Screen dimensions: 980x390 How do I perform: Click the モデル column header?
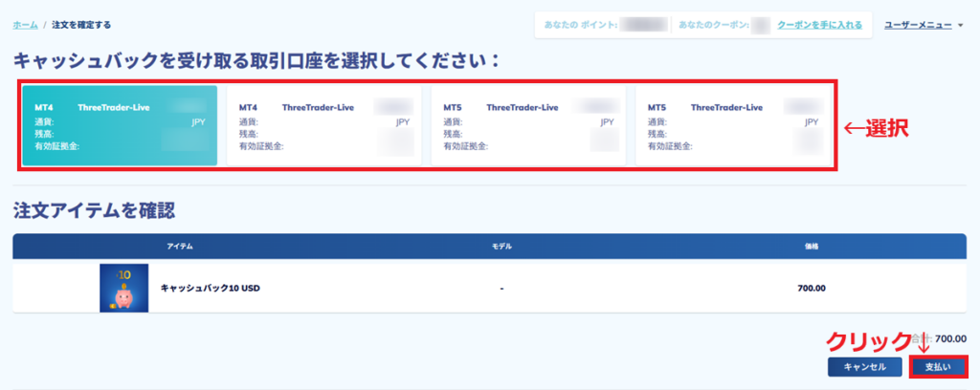(501, 247)
